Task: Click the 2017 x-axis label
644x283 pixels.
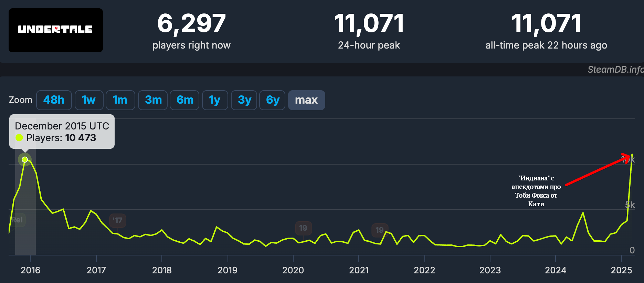Action: pyautogui.click(x=96, y=270)
